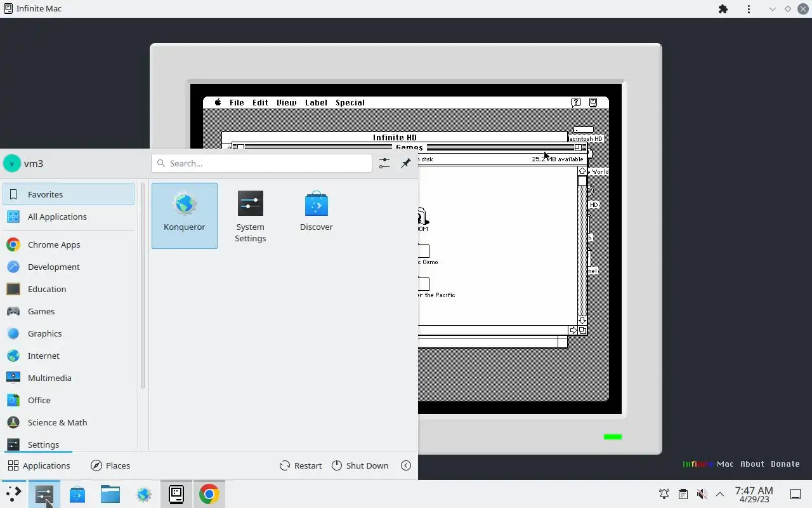Image resolution: width=812 pixels, height=508 pixels.
Task: Open the Development category
Action: click(69, 267)
